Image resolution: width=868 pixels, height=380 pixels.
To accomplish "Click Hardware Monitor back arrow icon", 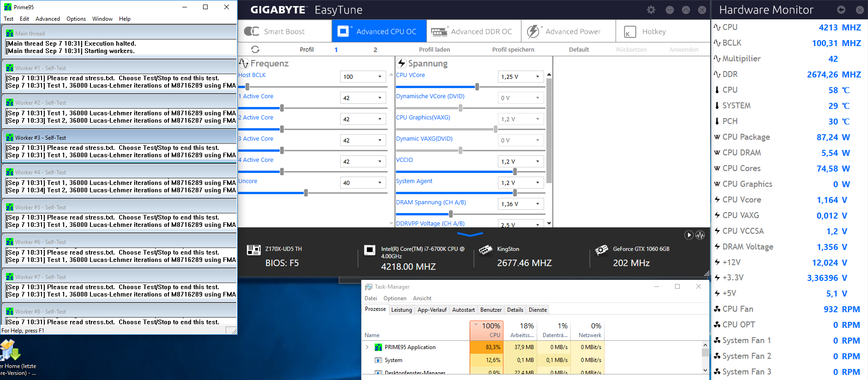I will 841,10.
